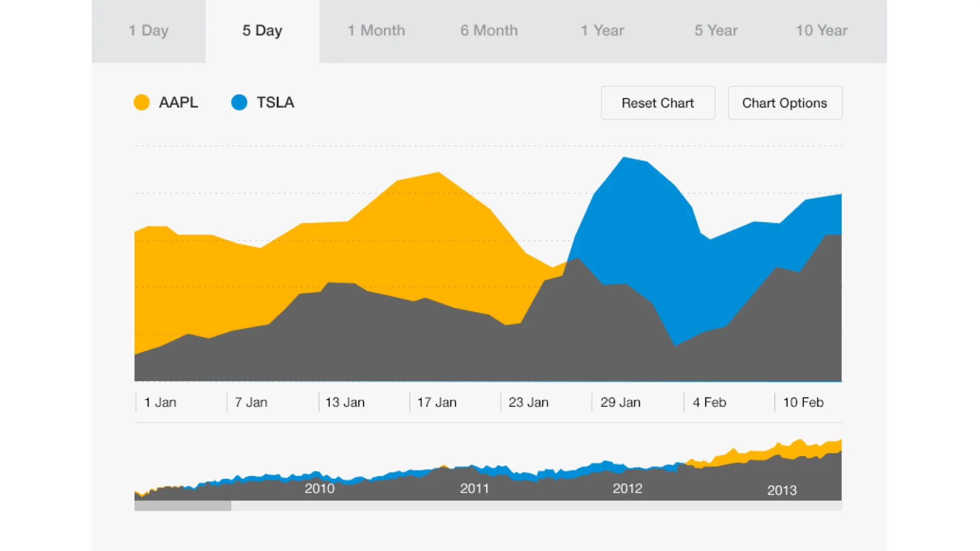Open the 1 Month range tab
The image size is (980, 551).
click(x=376, y=31)
